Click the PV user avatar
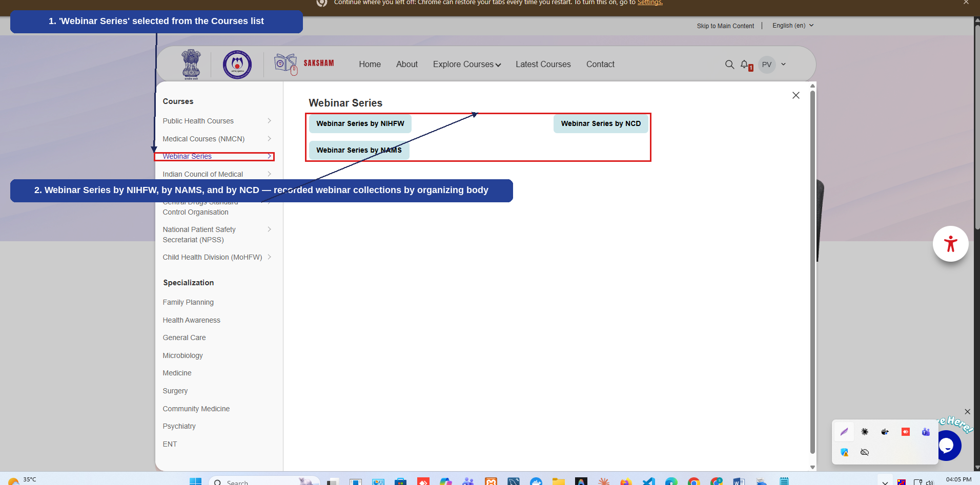 [767, 65]
